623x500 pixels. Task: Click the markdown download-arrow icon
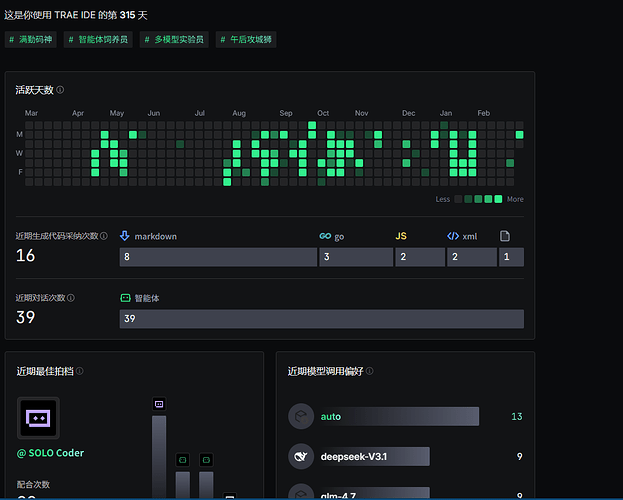tap(125, 236)
